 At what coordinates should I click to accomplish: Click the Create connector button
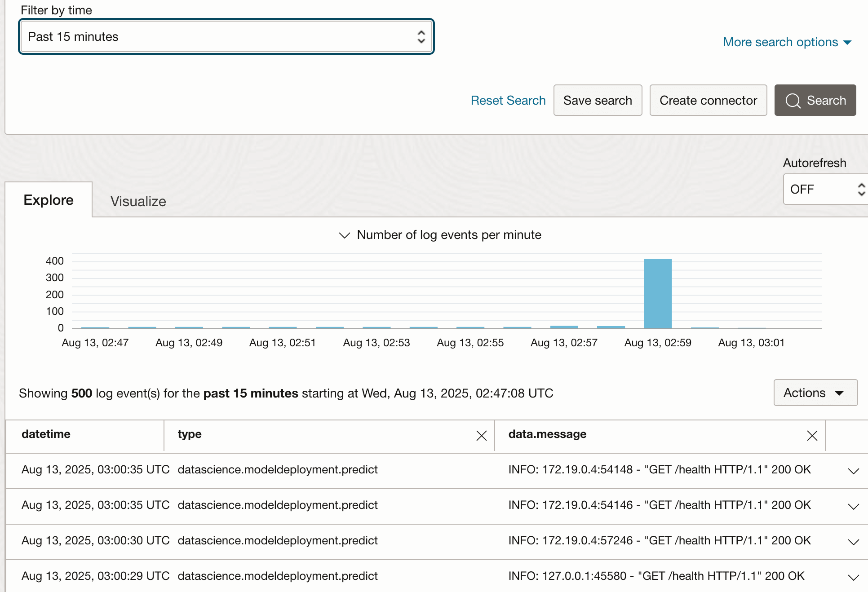pos(708,100)
